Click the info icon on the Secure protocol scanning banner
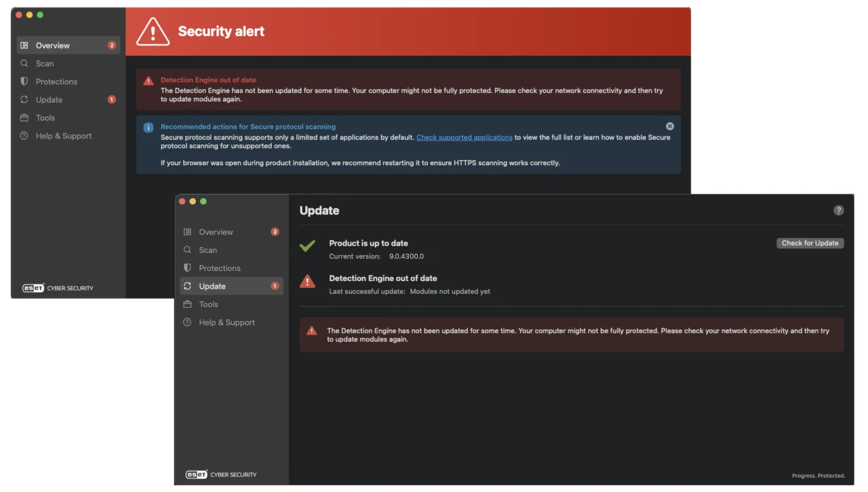Image resolution: width=868 pixels, height=492 pixels. pyautogui.click(x=148, y=126)
